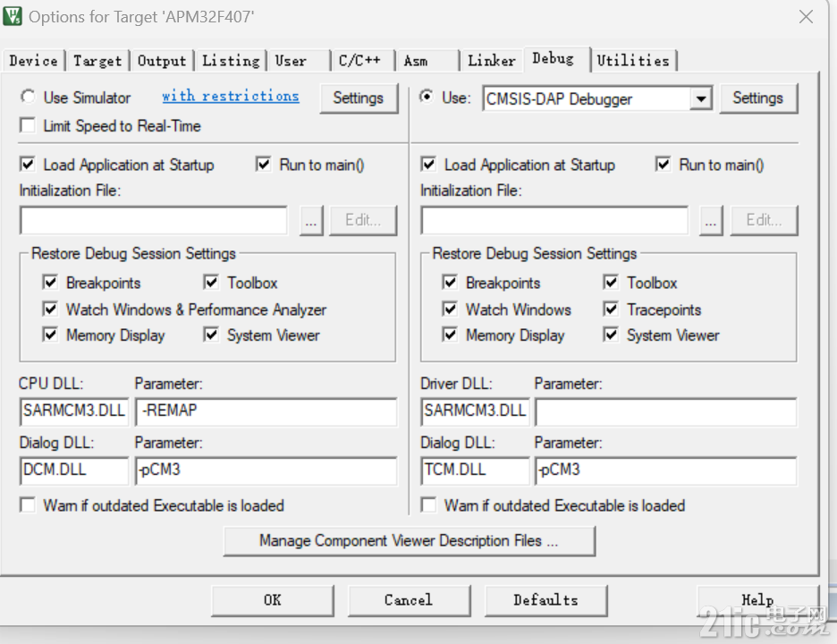Open the Help button
Image resolution: width=837 pixels, height=644 pixels.
pyautogui.click(x=757, y=600)
